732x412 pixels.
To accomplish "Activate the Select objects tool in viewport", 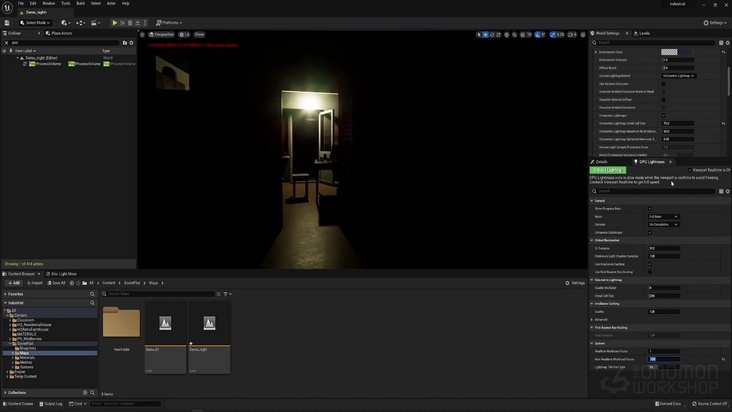I will click(x=479, y=35).
